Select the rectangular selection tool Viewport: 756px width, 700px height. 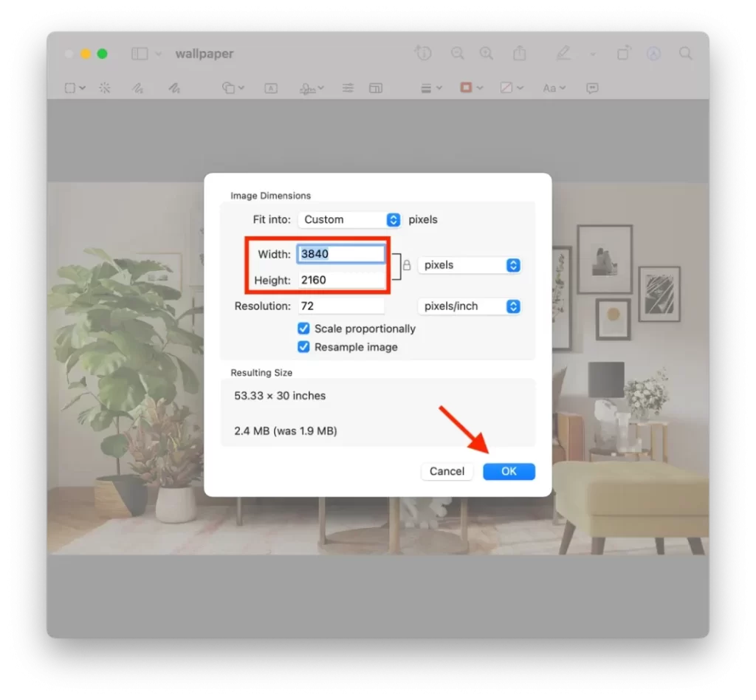pos(70,88)
